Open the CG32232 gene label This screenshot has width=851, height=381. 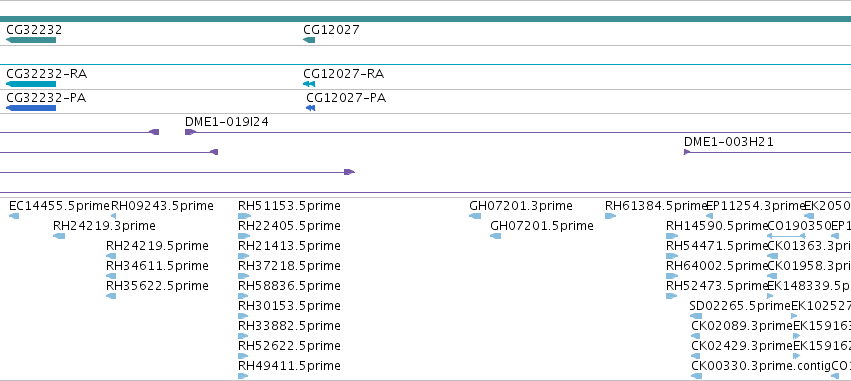34,29
